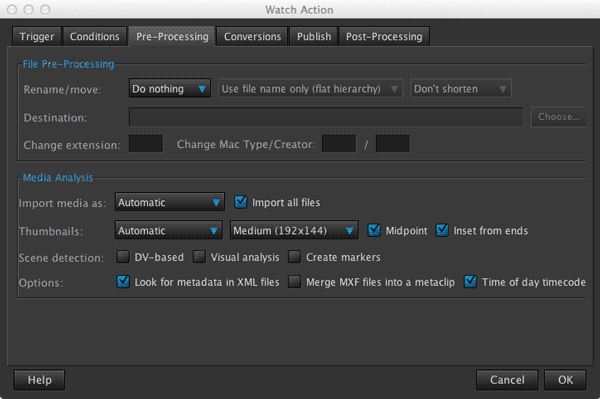The image size is (600, 399).
Task: Open the Thumbnails Automatic dropdown
Action: [168, 230]
